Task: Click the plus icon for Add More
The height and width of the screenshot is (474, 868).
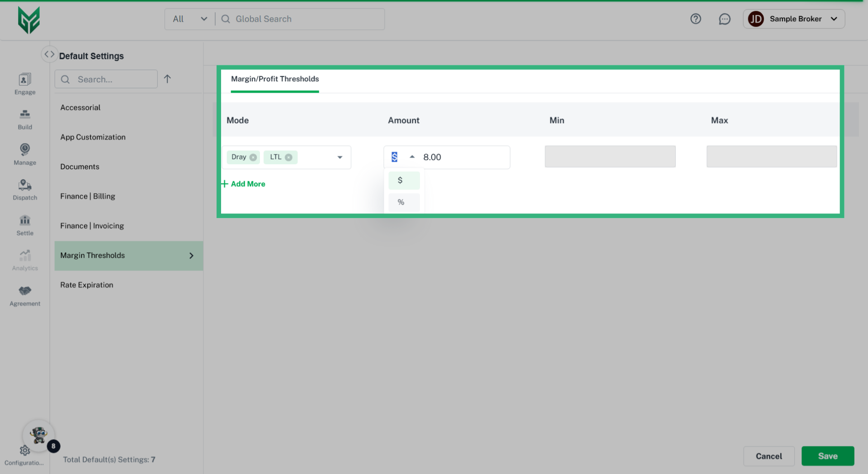Action: pyautogui.click(x=225, y=184)
